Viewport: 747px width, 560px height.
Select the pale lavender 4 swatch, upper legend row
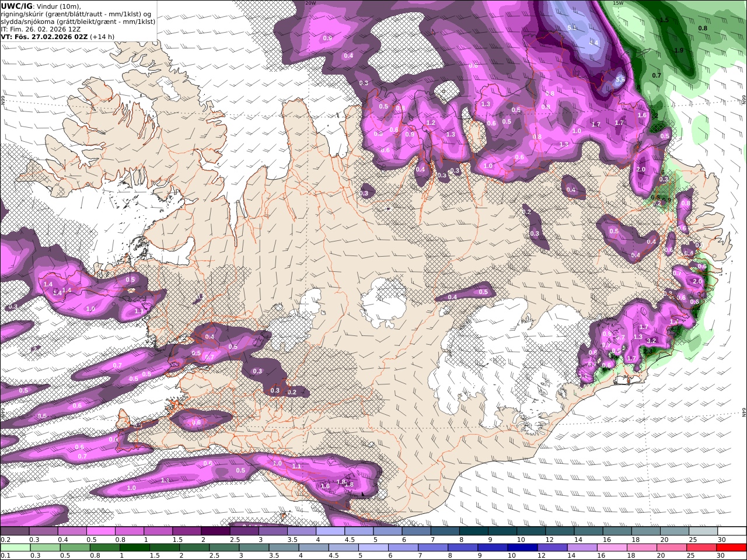(x=330, y=531)
